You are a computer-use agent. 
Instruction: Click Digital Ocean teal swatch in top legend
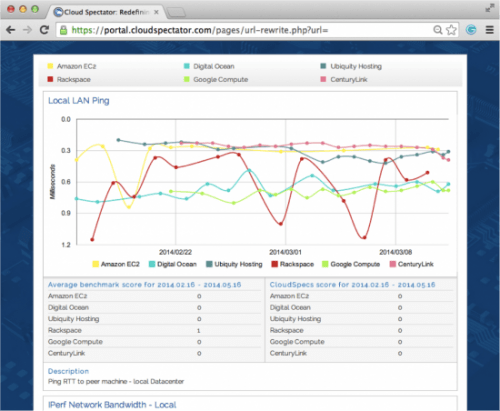pyautogui.click(x=187, y=66)
